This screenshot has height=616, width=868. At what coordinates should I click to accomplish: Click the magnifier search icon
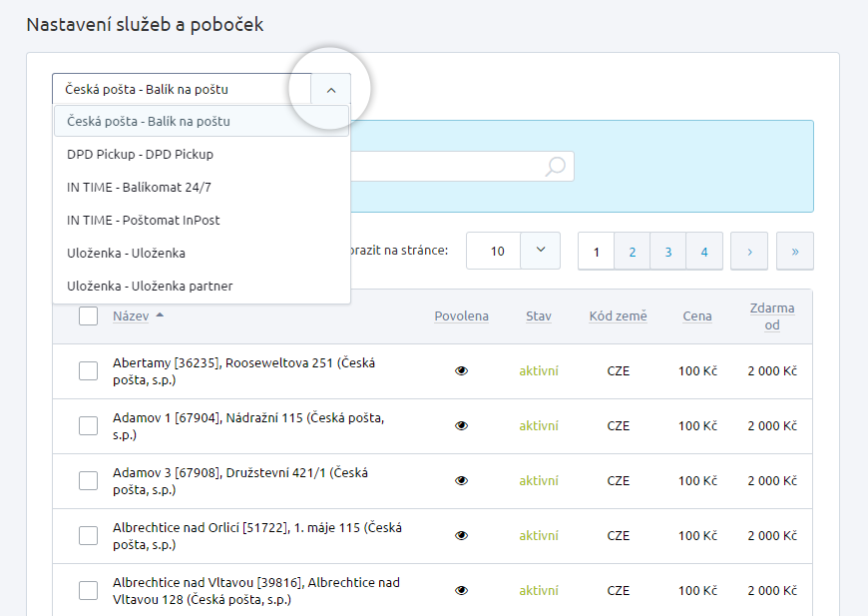[556, 166]
